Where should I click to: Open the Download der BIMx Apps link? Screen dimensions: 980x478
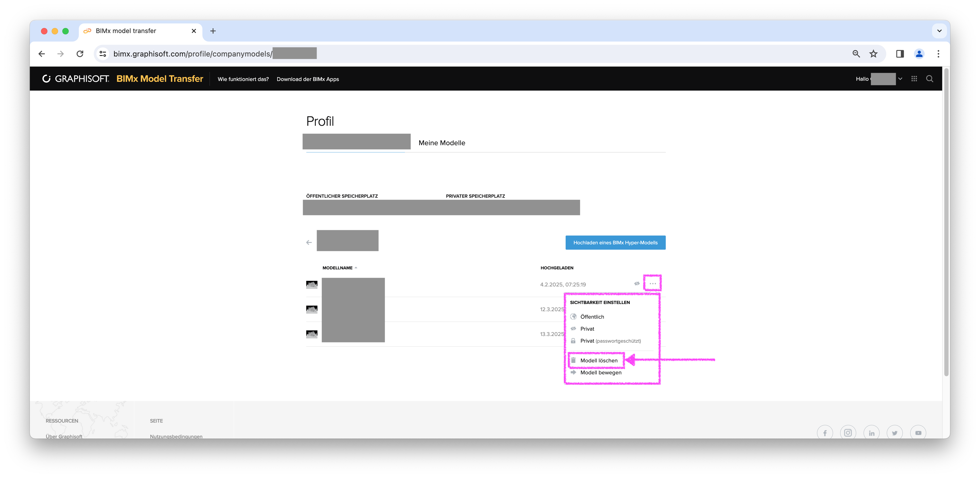coord(307,79)
